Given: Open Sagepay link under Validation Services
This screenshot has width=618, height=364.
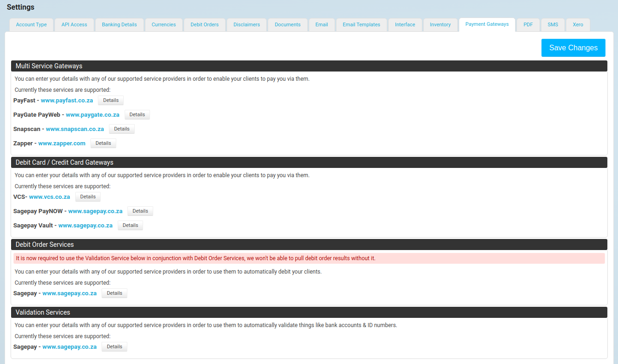Looking at the screenshot, I should 70,347.
